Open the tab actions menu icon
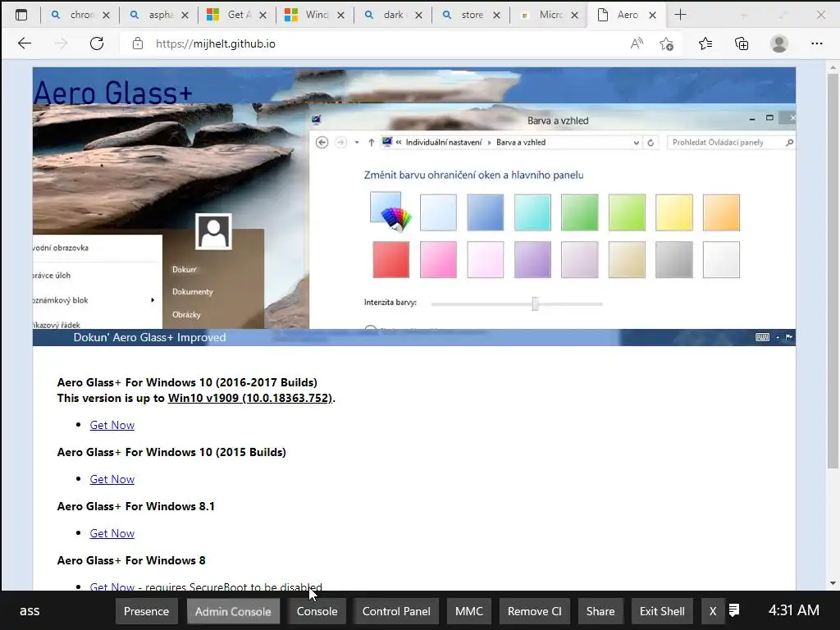 [x=21, y=15]
